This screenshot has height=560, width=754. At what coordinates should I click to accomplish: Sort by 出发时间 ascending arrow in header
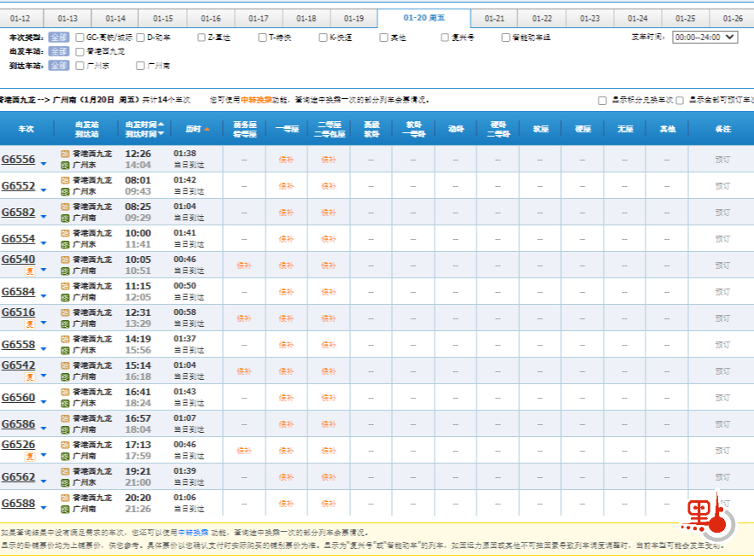coord(161,124)
